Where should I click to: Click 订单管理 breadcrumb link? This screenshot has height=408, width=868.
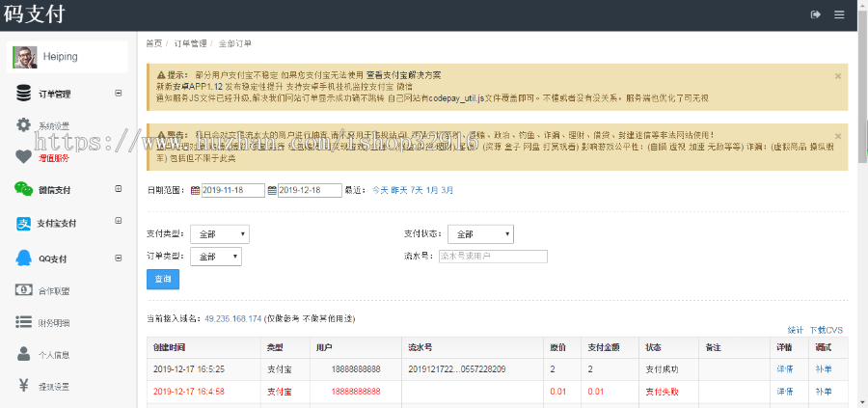[x=190, y=43]
